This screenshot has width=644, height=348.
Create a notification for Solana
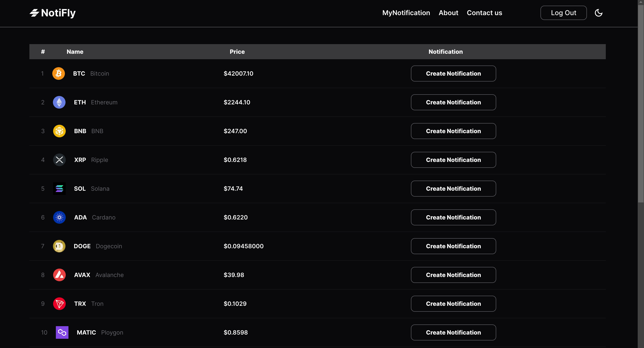pyautogui.click(x=453, y=189)
